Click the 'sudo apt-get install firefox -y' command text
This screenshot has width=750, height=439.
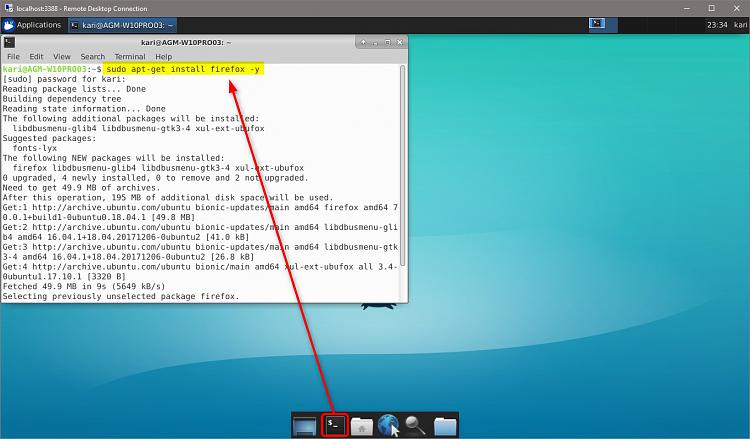183,69
